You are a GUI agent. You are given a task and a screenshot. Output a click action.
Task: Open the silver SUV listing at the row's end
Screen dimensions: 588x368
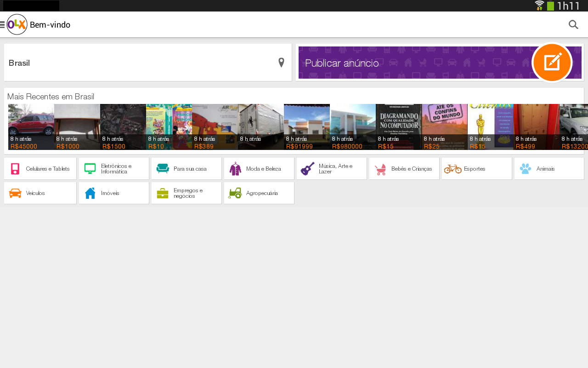tap(574, 127)
